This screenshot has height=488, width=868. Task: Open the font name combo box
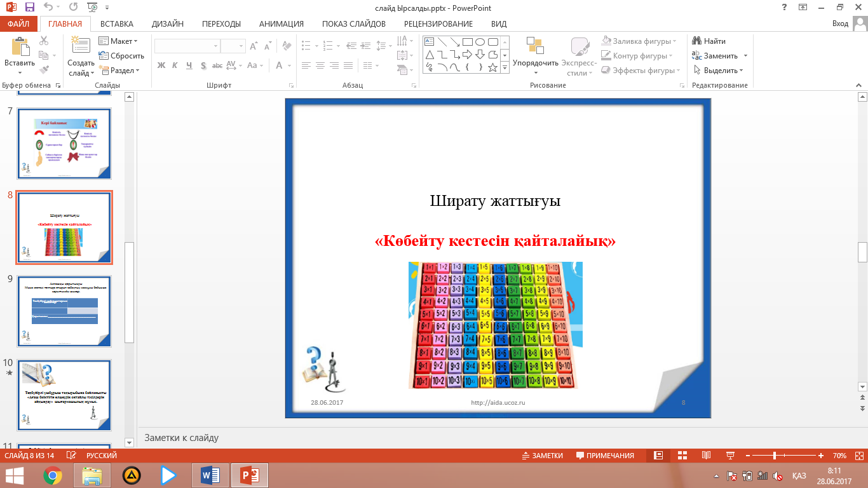(x=187, y=46)
